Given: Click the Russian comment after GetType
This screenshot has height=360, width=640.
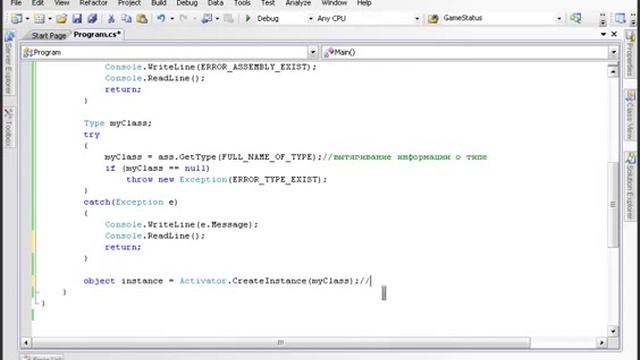Looking at the screenshot, I should pos(405,157).
